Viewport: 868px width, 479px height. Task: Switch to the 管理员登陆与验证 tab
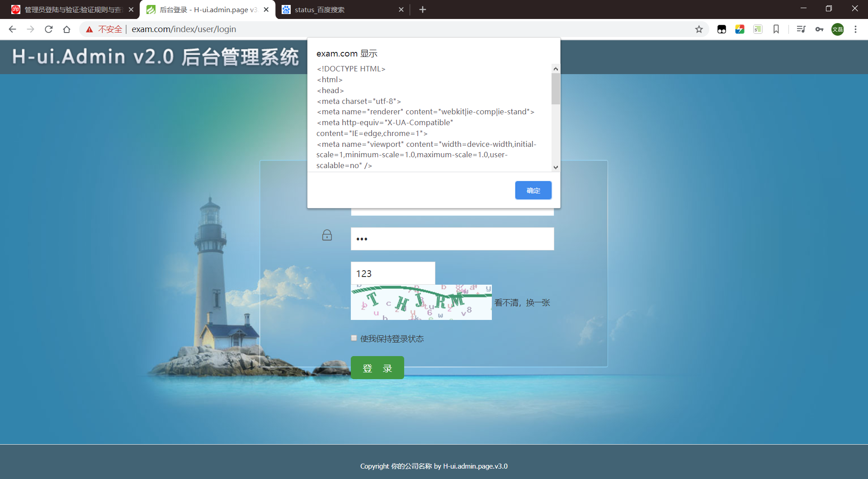[68, 9]
